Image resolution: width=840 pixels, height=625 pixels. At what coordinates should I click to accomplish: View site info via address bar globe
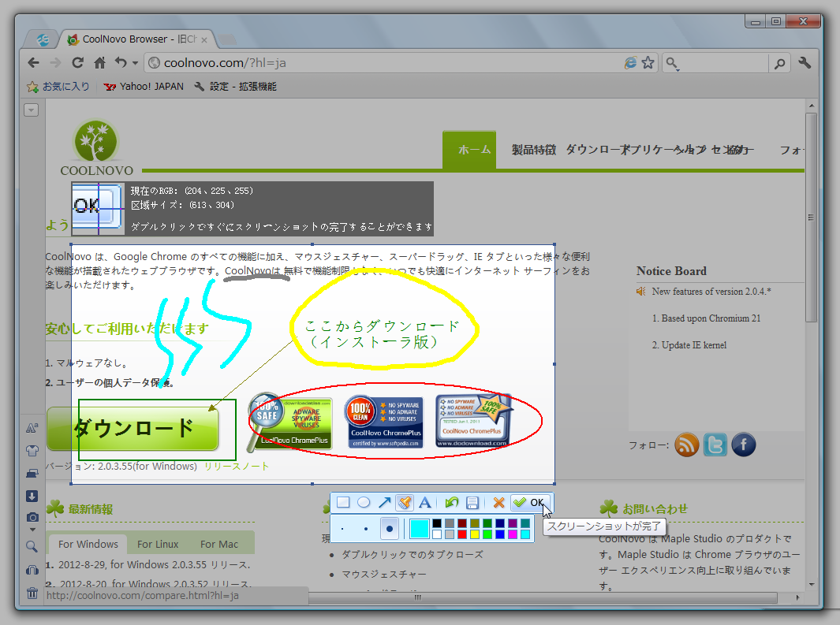tap(155, 62)
